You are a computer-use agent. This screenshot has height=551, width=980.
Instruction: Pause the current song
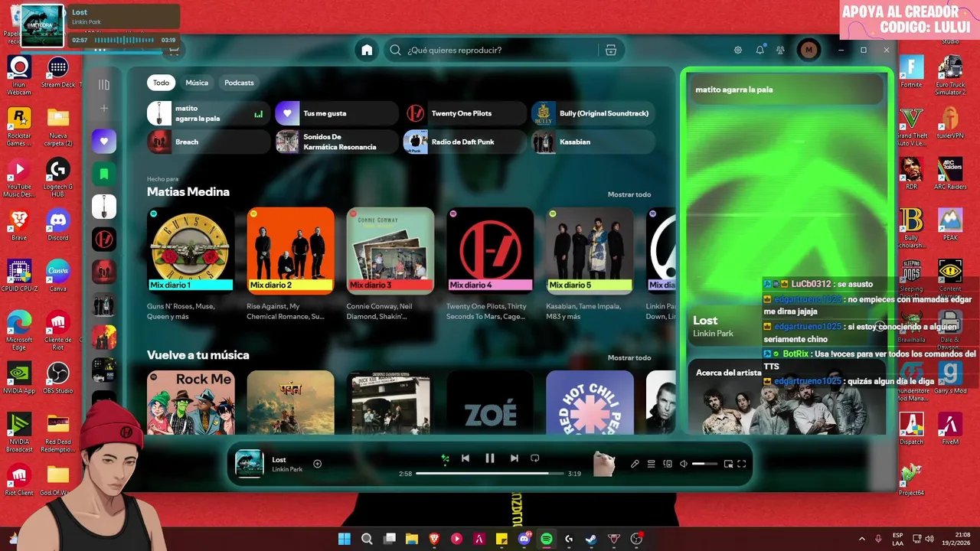[490, 458]
